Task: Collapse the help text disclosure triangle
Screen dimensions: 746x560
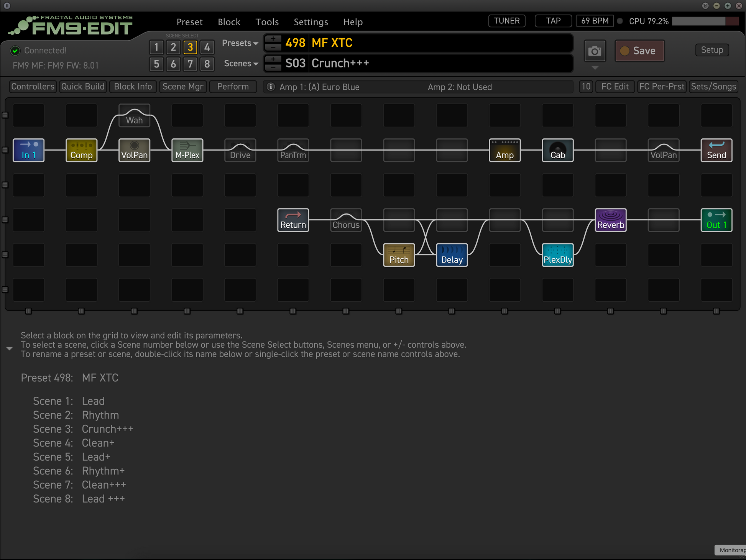Action: pyautogui.click(x=10, y=348)
